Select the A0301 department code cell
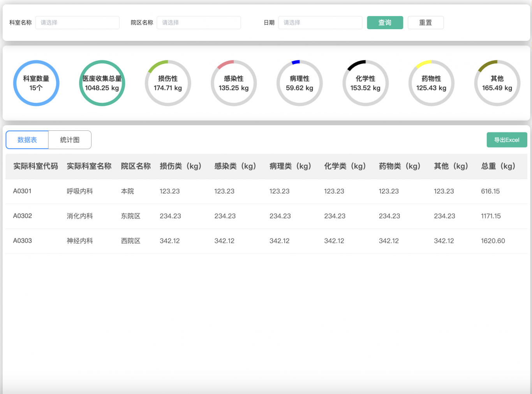The height and width of the screenshot is (394, 532). pos(22,191)
